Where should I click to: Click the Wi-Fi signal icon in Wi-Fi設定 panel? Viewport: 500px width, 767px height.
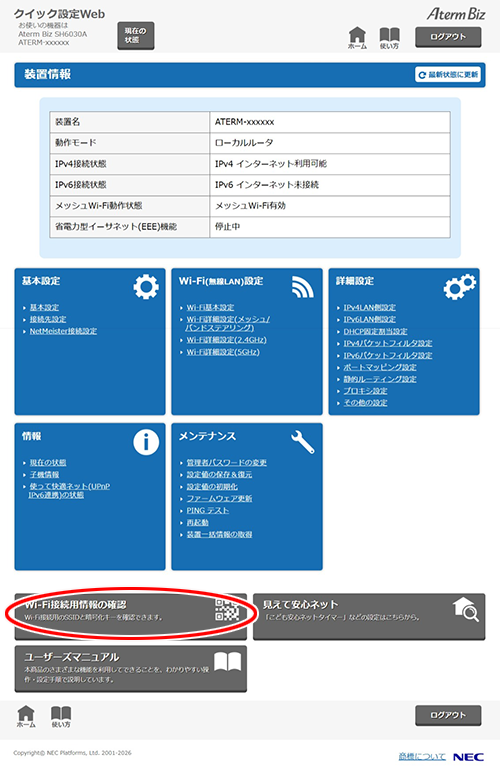303,287
